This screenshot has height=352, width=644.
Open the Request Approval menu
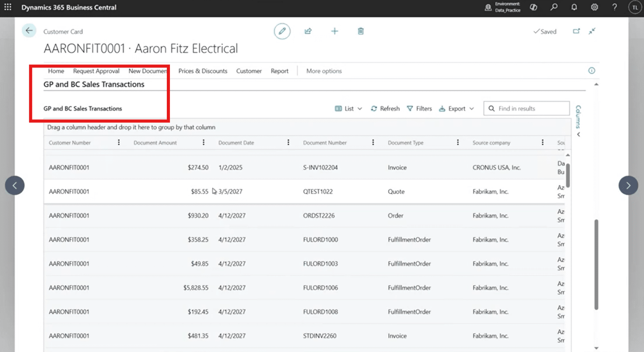click(96, 71)
